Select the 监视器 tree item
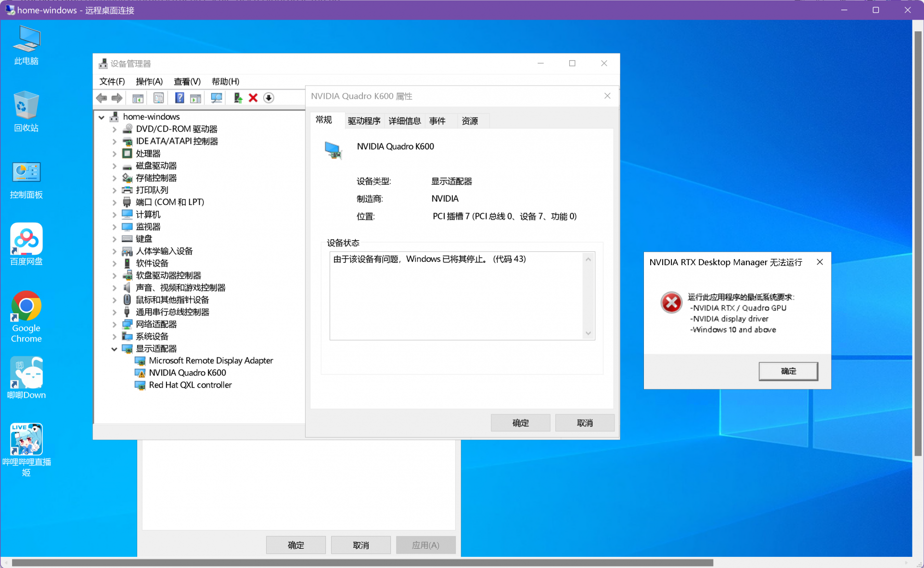The image size is (924, 568). pos(148,227)
